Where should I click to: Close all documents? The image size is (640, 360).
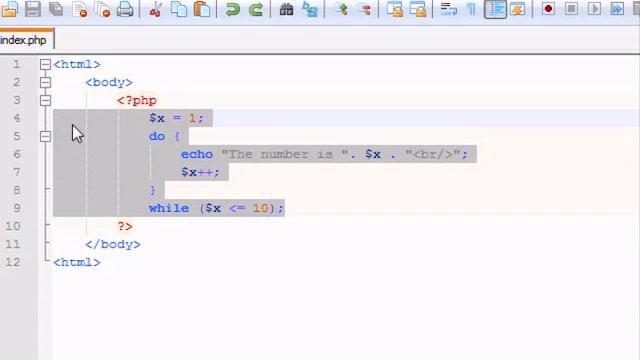click(x=102, y=9)
